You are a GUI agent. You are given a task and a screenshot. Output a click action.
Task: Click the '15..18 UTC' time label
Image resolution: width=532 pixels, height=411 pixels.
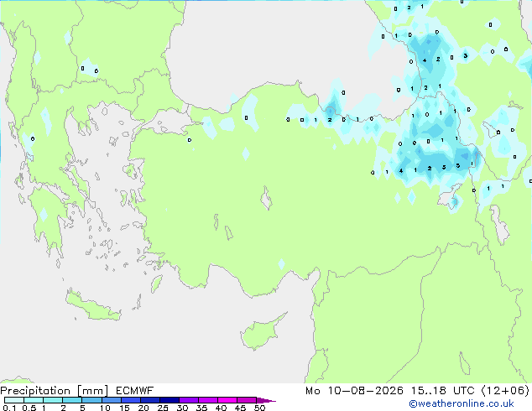click(442, 391)
